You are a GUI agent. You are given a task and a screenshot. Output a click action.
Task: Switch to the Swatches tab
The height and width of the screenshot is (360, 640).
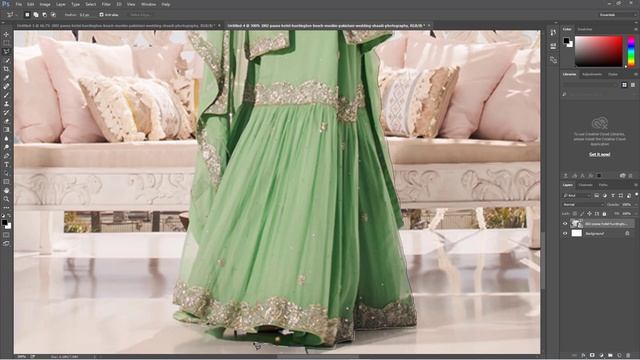tap(585, 29)
